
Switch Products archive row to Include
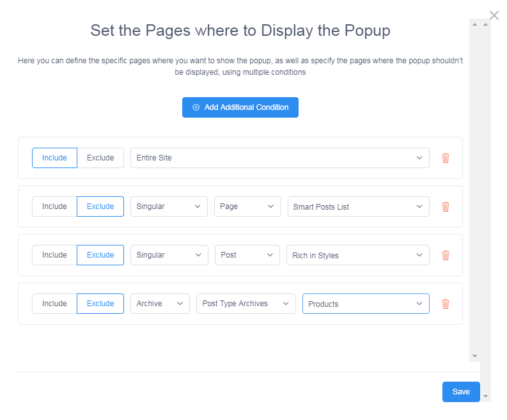click(x=54, y=303)
